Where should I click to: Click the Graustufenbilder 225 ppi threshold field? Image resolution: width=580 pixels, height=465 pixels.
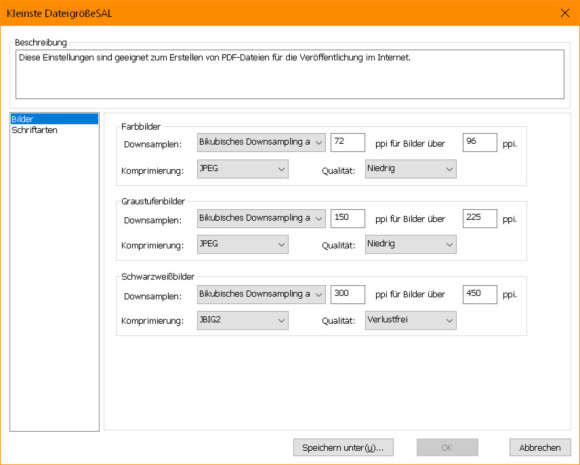click(x=480, y=219)
